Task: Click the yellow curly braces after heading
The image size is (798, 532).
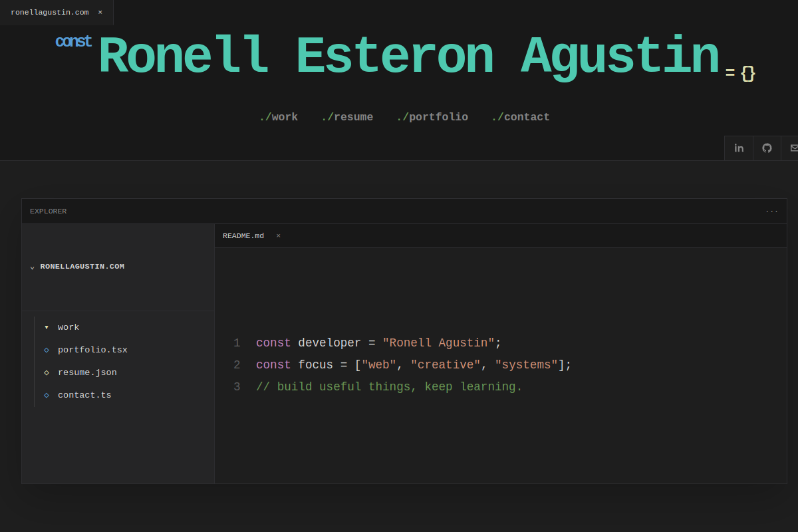Action: [748, 73]
